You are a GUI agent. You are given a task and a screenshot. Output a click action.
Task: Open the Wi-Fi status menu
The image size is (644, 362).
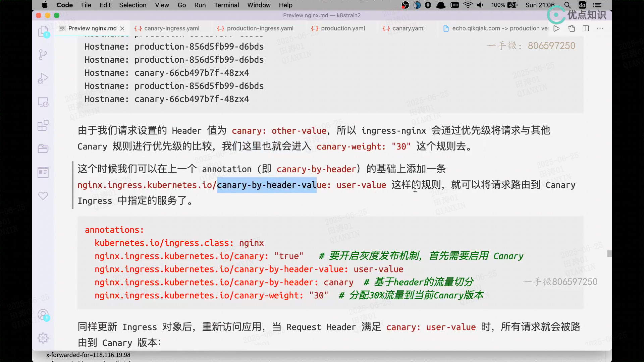pyautogui.click(x=468, y=5)
